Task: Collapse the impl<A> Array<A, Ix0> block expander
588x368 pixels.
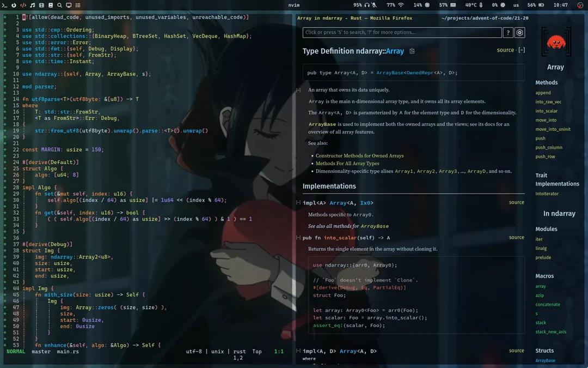Action: coord(298,203)
